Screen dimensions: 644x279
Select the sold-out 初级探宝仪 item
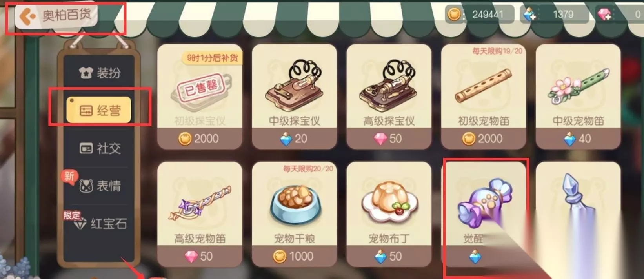click(x=200, y=97)
